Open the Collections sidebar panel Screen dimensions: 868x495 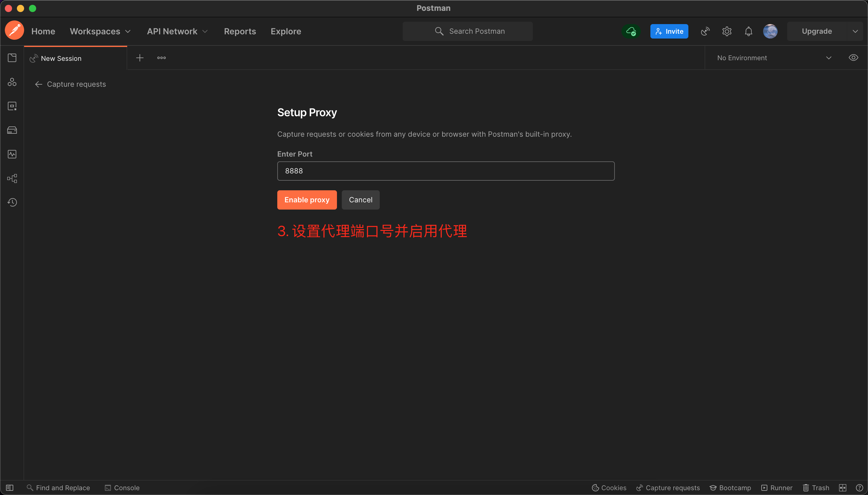(x=12, y=58)
